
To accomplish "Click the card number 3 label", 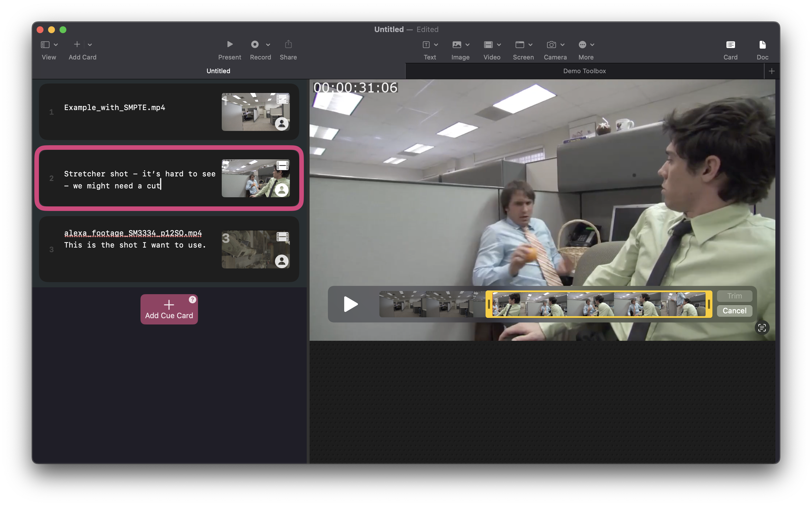I will [51, 250].
